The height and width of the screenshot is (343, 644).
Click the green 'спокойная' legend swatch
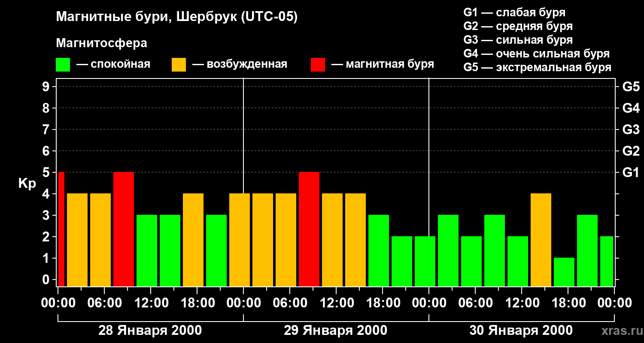(63, 65)
